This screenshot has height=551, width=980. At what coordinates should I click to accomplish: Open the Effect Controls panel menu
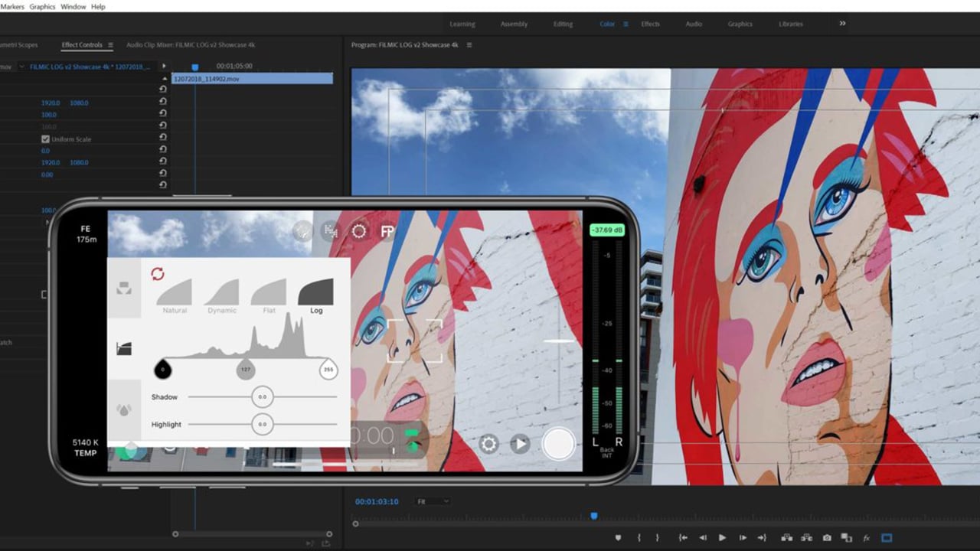pyautogui.click(x=110, y=45)
